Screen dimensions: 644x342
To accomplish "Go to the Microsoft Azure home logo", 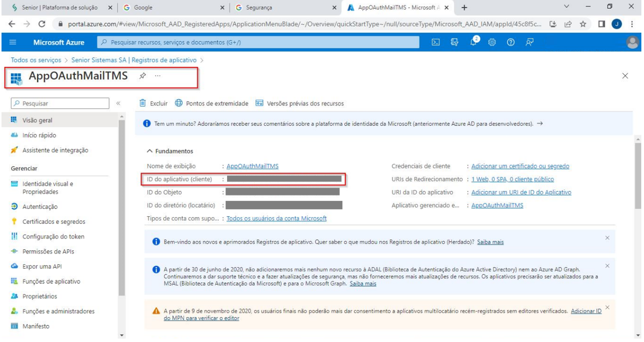I will tap(59, 42).
